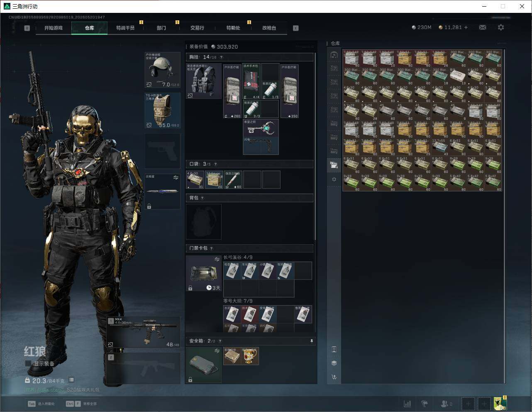Open the warehouse sidebar gear settings
Screen dimensions: 532x412
click(x=334, y=179)
